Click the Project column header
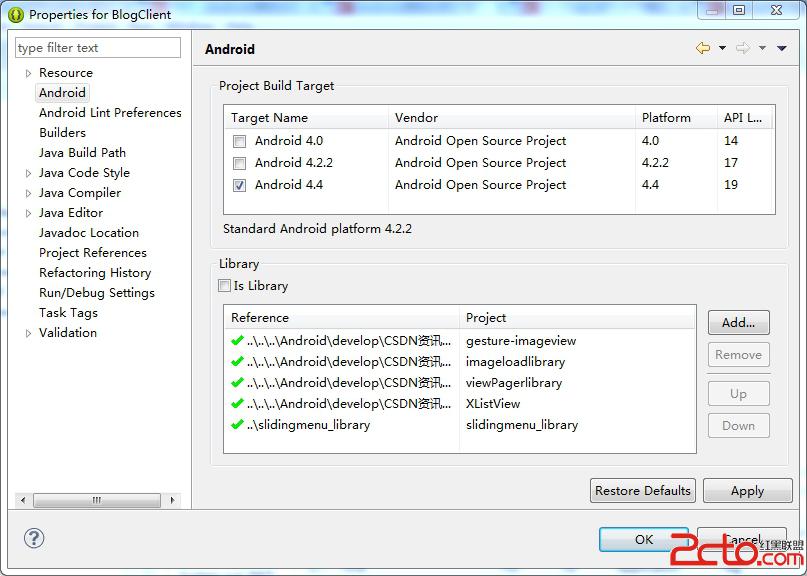Image resolution: width=807 pixels, height=576 pixels. tap(577, 318)
